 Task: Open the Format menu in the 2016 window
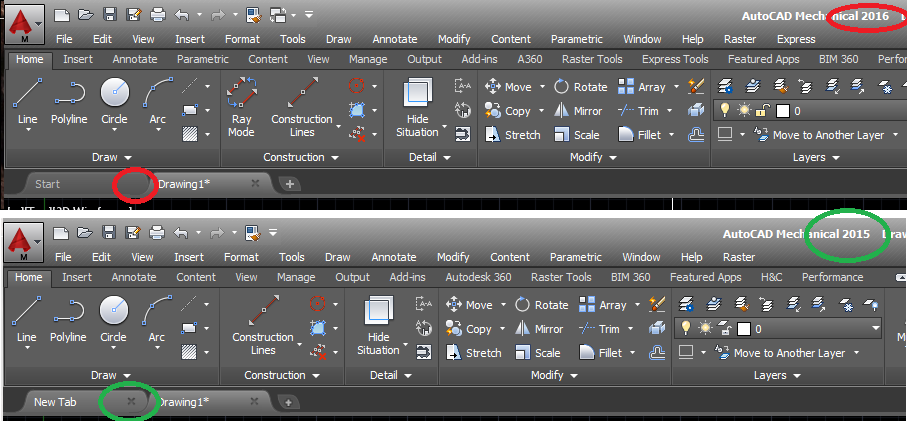242,39
